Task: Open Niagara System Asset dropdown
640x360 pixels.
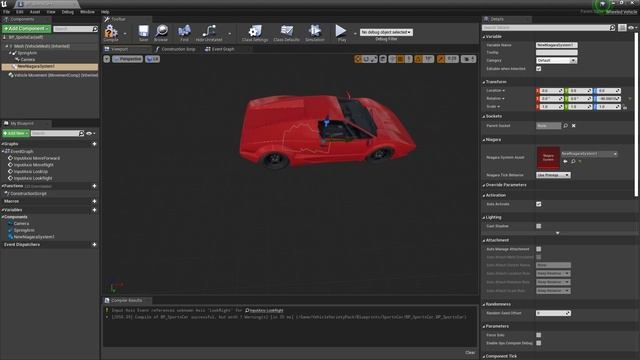Action: [x=589, y=154]
